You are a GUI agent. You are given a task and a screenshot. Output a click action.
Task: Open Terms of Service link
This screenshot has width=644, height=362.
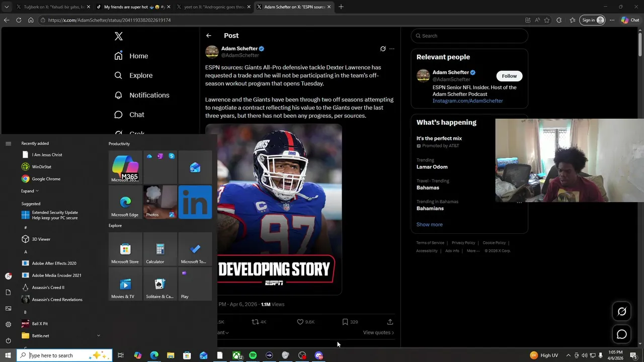point(430,243)
